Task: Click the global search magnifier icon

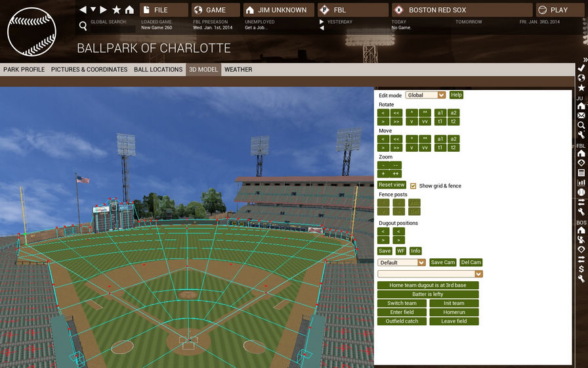Action: coord(83,26)
